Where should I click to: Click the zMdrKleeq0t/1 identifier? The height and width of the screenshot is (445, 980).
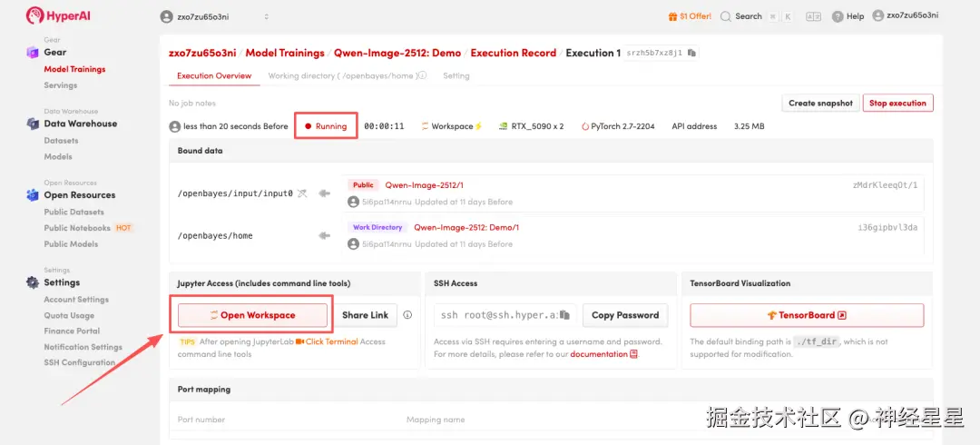pyautogui.click(x=885, y=185)
